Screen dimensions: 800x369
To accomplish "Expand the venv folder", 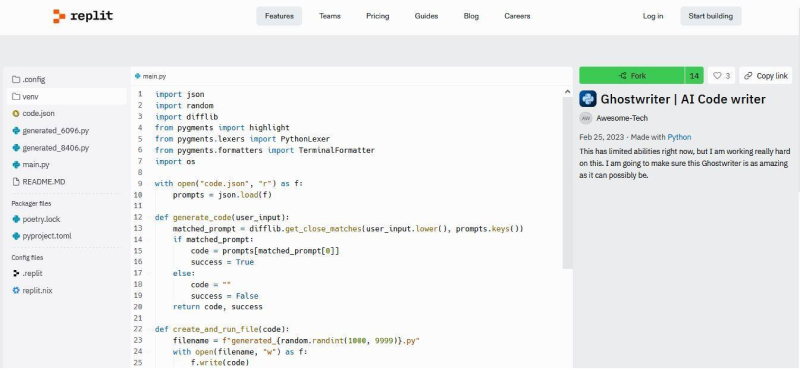I will pyautogui.click(x=67, y=96).
